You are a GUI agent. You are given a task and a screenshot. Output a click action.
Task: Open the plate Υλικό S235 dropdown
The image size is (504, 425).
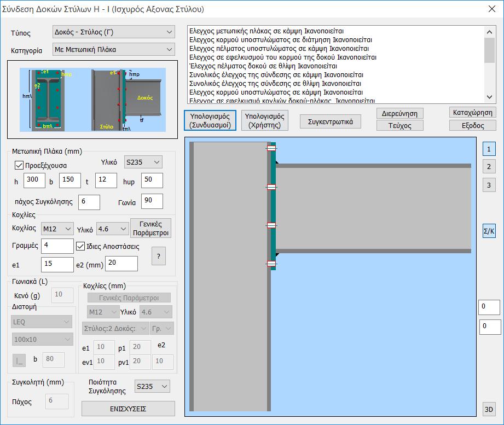(143, 162)
